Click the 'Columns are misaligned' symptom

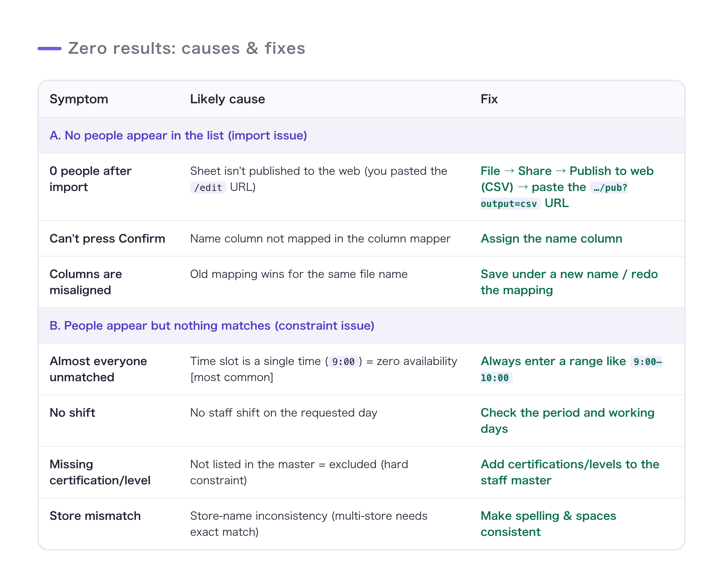[86, 282]
